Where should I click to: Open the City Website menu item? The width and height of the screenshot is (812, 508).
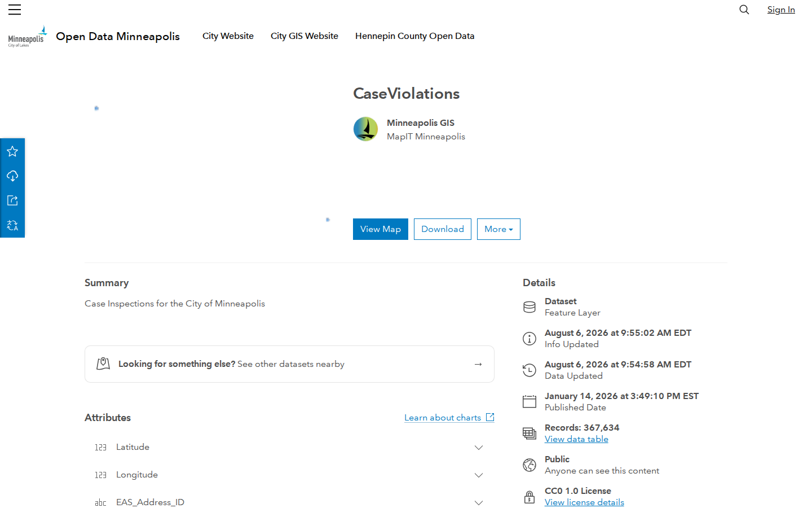pyautogui.click(x=228, y=36)
